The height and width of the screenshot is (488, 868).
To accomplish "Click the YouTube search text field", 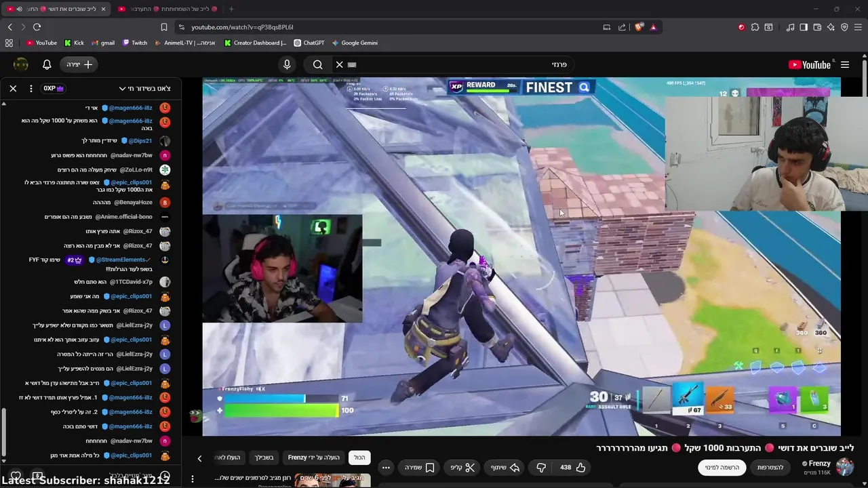I will (461, 64).
